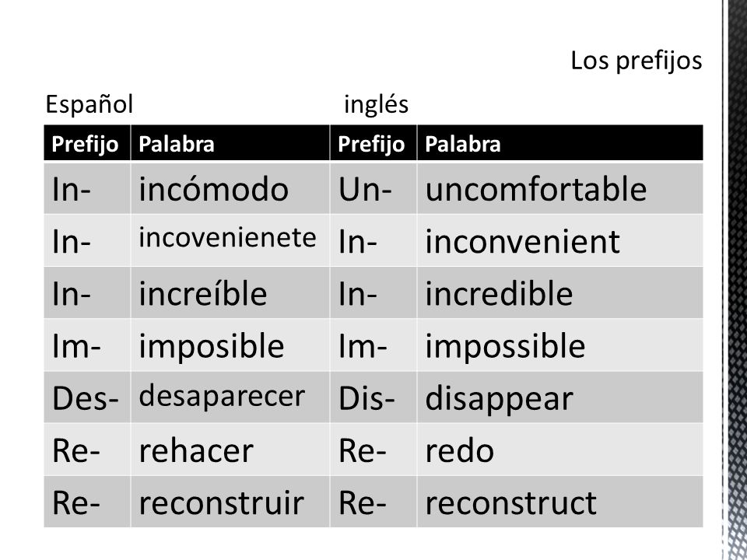Select the misspelled word 'incovenienete'
Image resolution: width=747 pixels, height=560 pixels.
(227, 238)
